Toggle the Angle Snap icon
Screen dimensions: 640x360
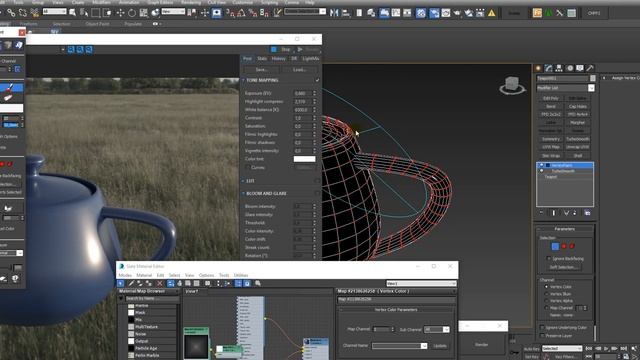pyautogui.click(x=241, y=13)
